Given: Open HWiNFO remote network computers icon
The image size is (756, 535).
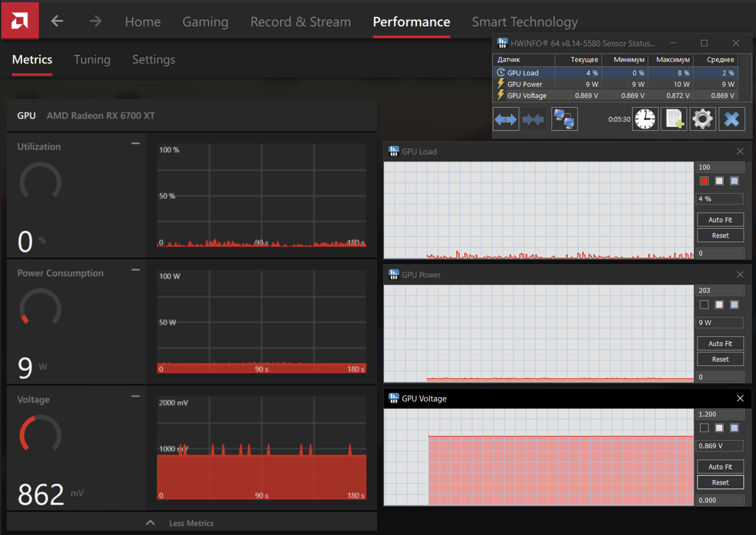Looking at the screenshot, I should (x=564, y=119).
